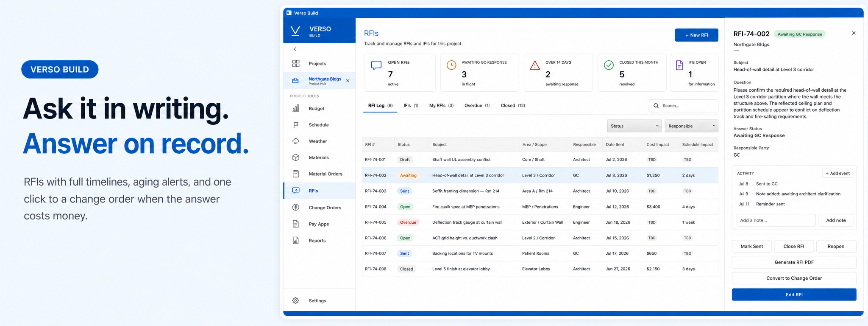Click the Overdue badge on RFI-74-005
Screen dimensions: 868x326
(408, 222)
